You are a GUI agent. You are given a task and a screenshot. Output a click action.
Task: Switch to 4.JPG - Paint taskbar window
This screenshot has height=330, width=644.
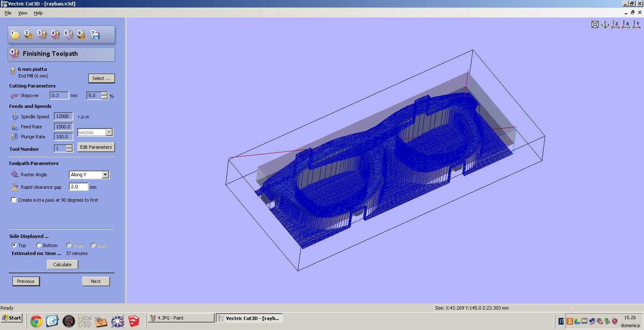point(181,318)
